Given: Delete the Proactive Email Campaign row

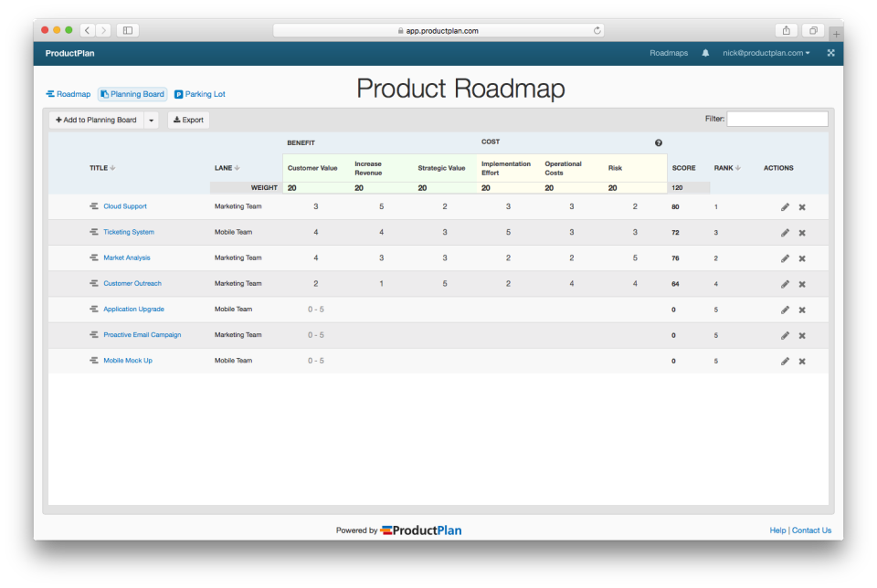Looking at the screenshot, I should point(802,335).
